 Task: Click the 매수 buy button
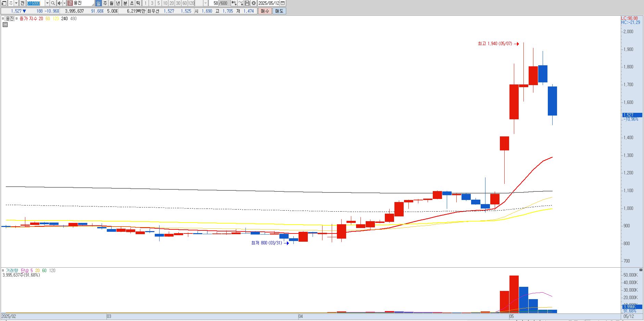tap(265, 11)
